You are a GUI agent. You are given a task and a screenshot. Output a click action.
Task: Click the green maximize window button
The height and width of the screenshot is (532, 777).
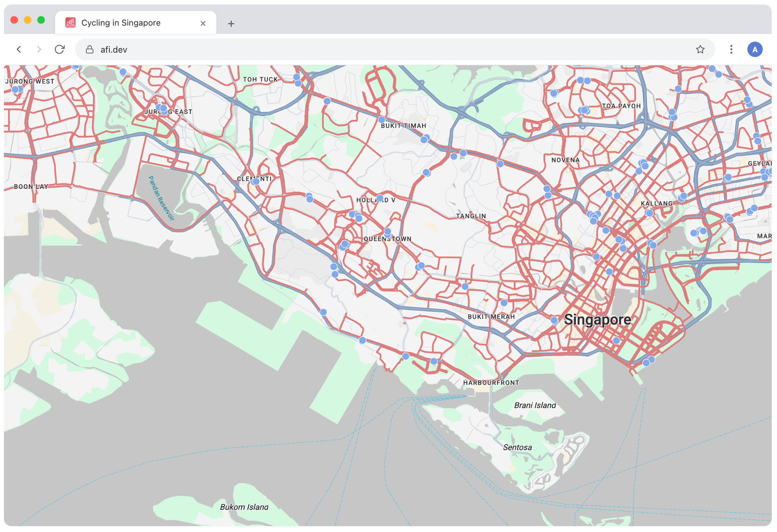pos(41,20)
